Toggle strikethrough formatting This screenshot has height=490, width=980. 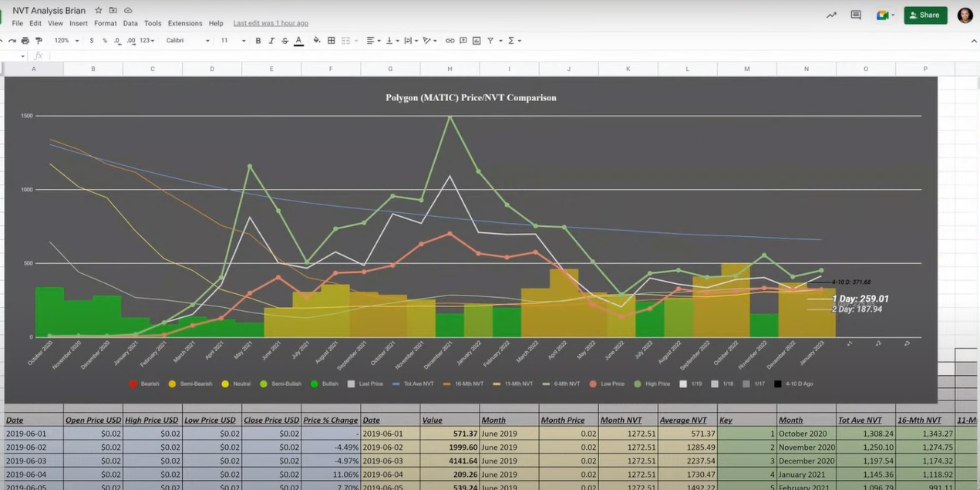[285, 40]
